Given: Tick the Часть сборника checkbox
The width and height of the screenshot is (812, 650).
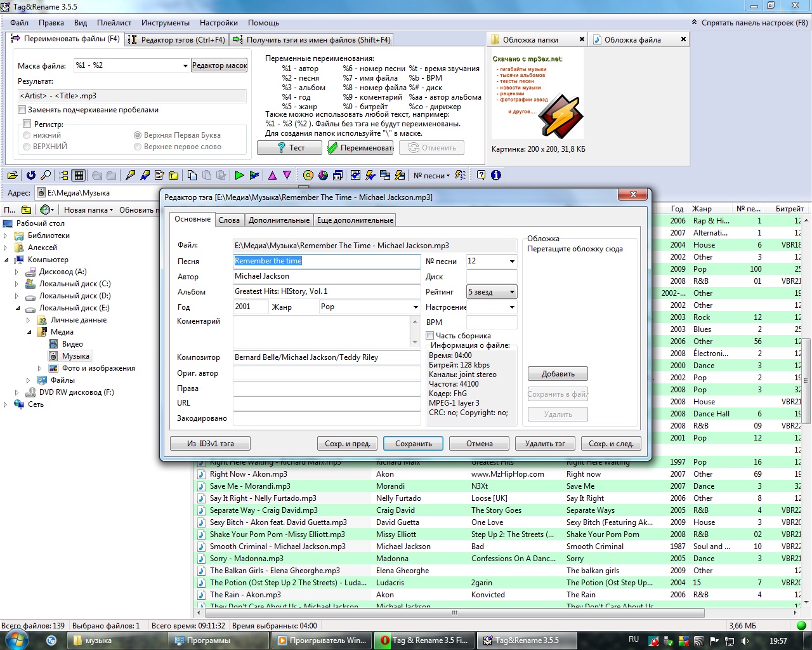Looking at the screenshot, I should coord(429,335).
